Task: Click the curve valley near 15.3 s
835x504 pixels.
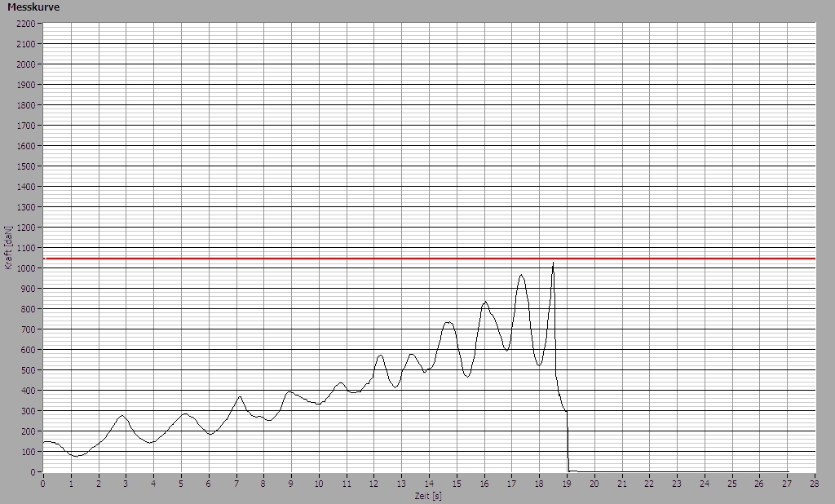Action: click(467, 376)
